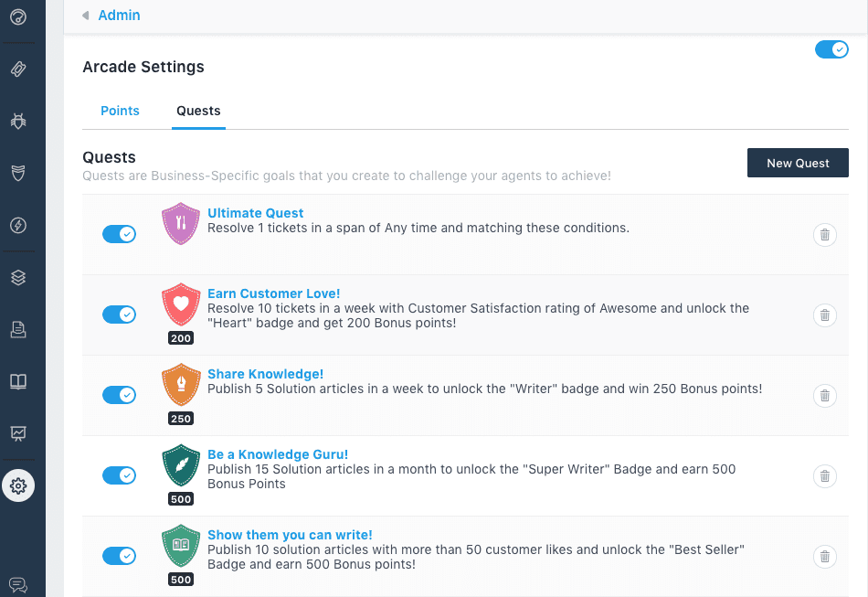
Task: Click the shield icon in the sidebar
Action: 19,172
